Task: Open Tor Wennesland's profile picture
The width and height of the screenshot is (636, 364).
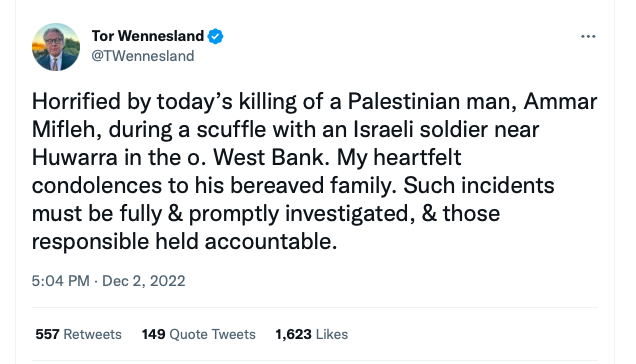Action: [x=56, y=47]
